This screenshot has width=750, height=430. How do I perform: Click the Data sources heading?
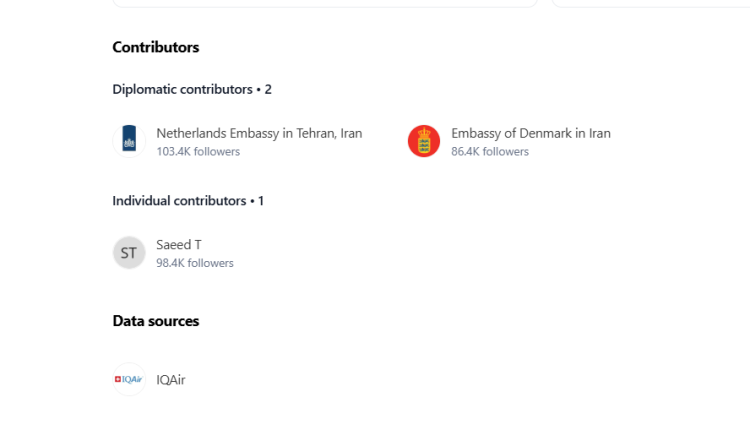point(155,321)
